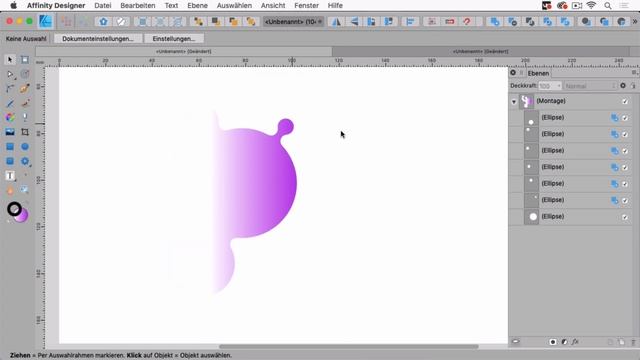640x360 pixels.
Task: Open the Ansicht menu
Action: pos(273,5)
